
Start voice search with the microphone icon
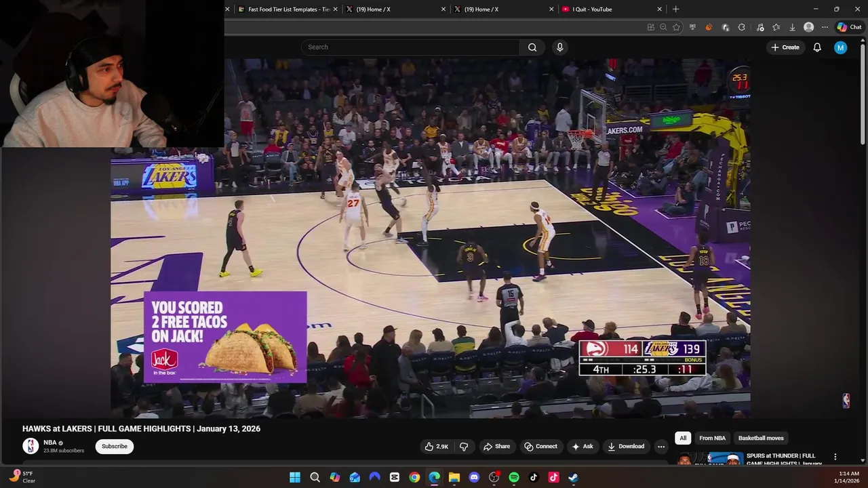pyautogui.click(x=559, y=47)
